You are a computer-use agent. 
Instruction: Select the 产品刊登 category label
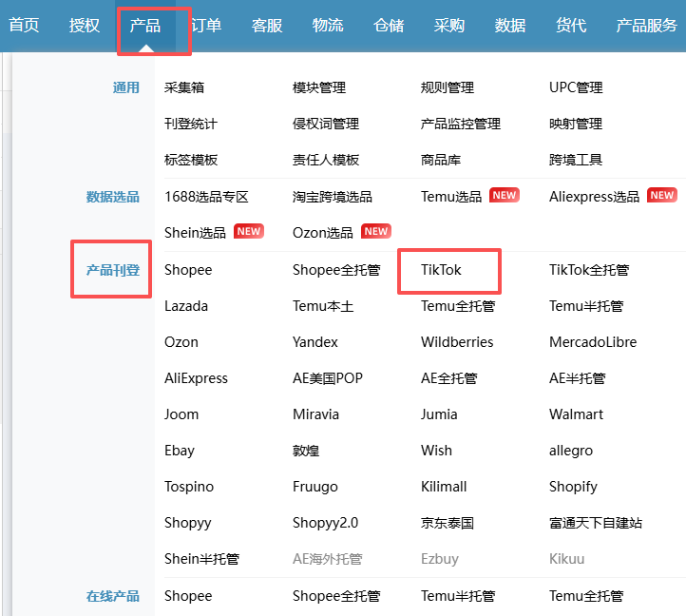point(113,270)
